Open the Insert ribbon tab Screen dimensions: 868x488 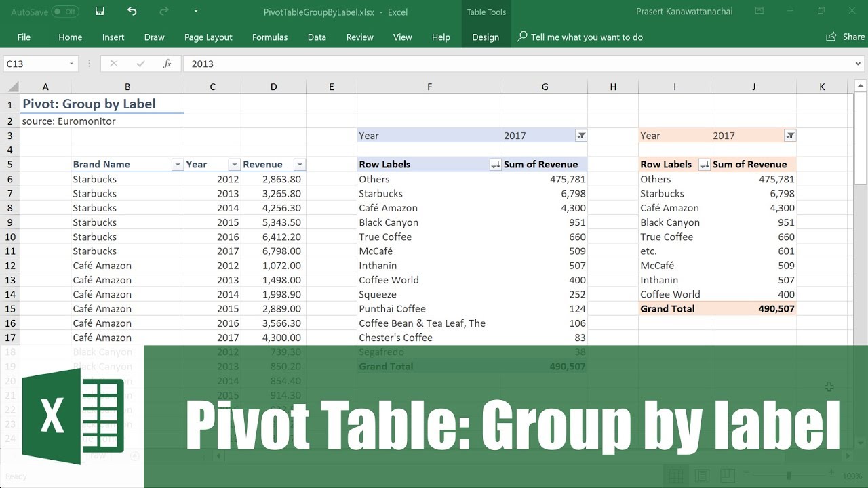pyautogui.click(x=113, y=37)
